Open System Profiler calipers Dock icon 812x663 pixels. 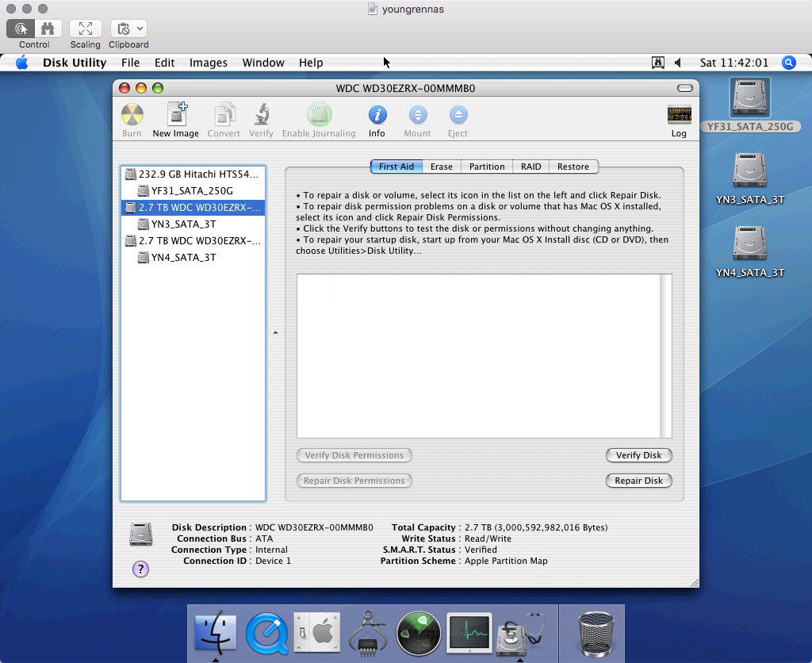tap(368, 634)
